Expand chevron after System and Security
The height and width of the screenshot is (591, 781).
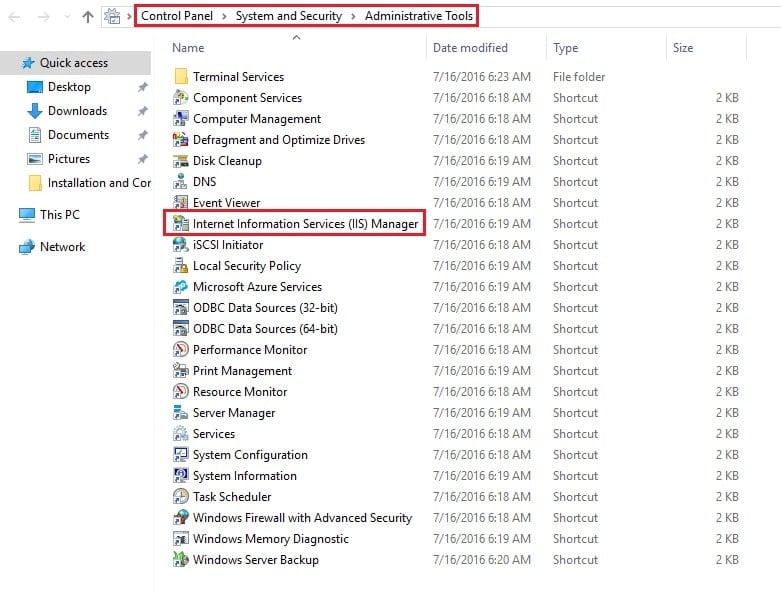point(353,16)
